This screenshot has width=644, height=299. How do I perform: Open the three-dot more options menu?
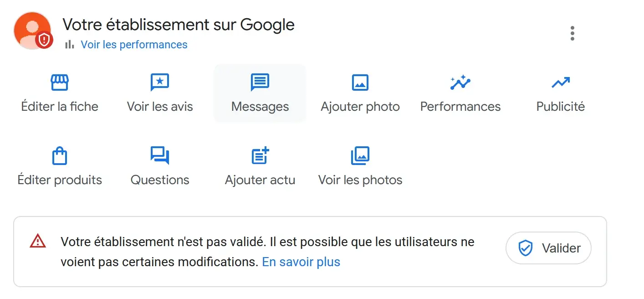572,33
